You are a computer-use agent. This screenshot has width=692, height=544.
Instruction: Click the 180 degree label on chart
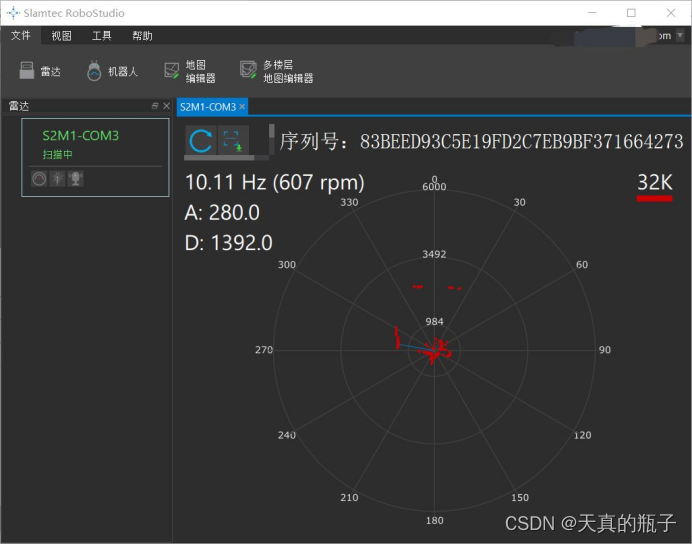click(435, 521)
